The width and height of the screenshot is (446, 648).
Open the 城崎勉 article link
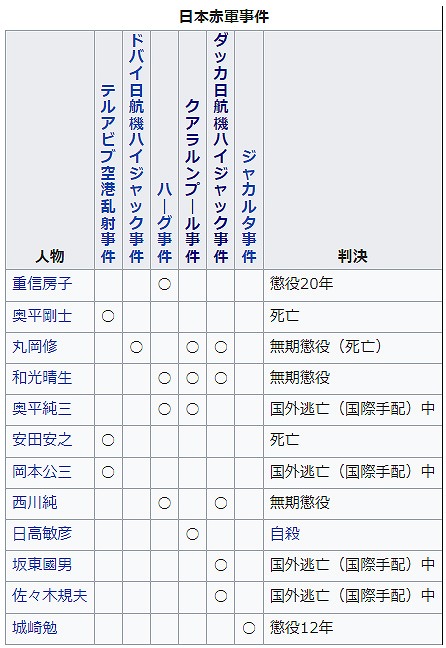[x=35, y=628]
